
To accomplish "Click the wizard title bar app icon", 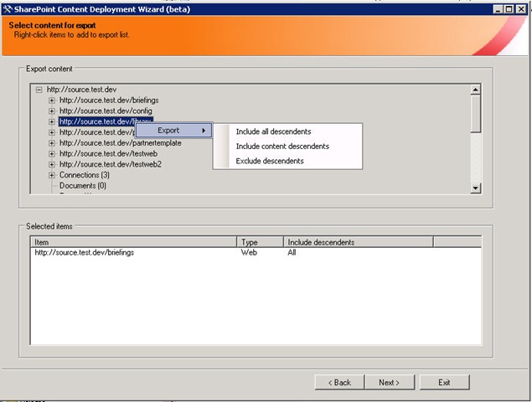I will click(x=8, y=9).
